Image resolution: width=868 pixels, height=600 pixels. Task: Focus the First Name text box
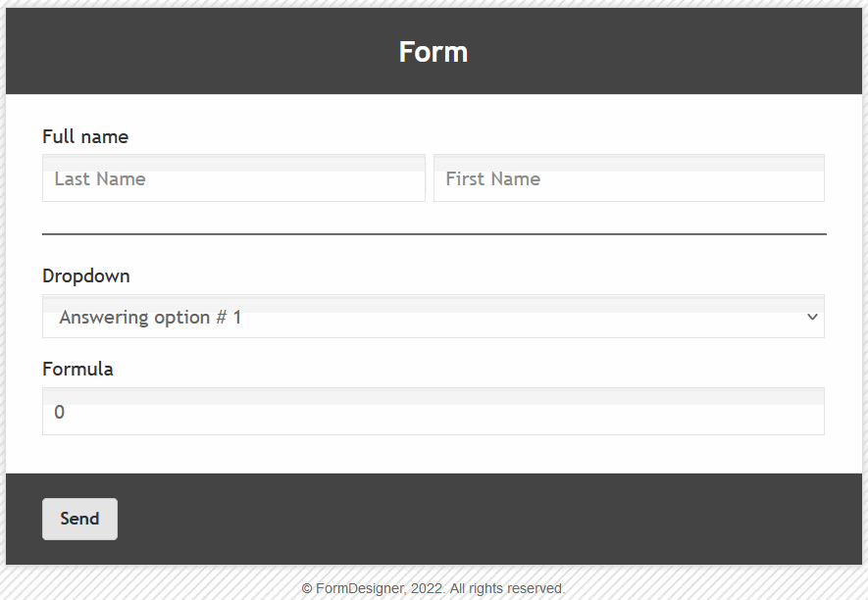point(628,179)
